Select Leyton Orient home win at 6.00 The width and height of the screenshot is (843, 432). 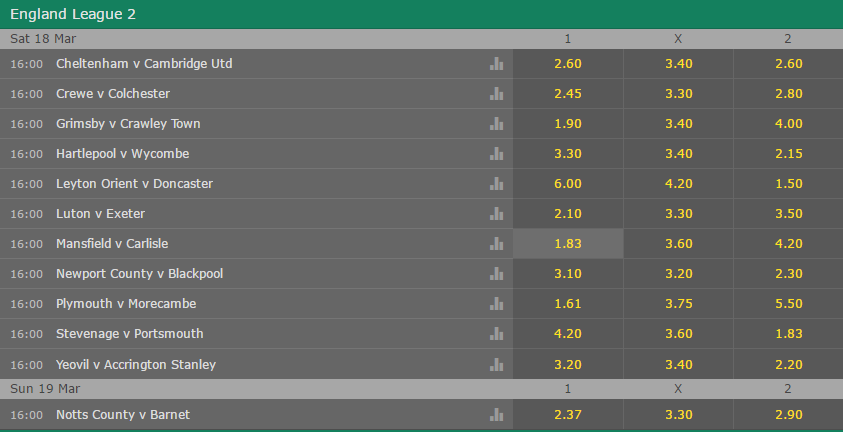click(x=568, y=184)
